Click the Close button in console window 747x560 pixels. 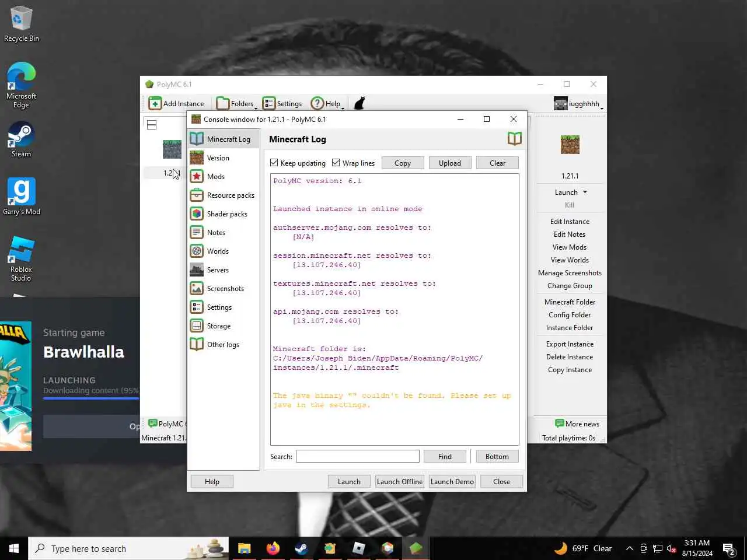click(x=501, y=482)
